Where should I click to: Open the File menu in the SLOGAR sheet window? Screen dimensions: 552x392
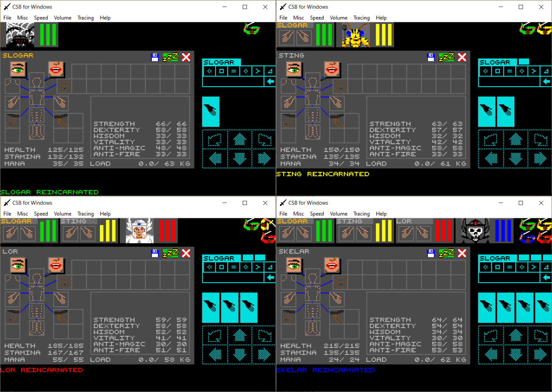(x=7, y=18)
